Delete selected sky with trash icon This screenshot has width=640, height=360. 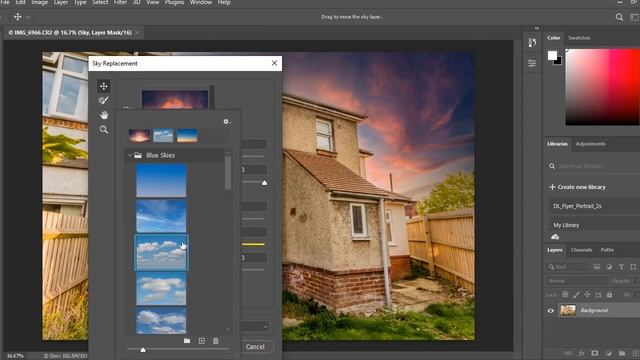click(x=216, y=341)
